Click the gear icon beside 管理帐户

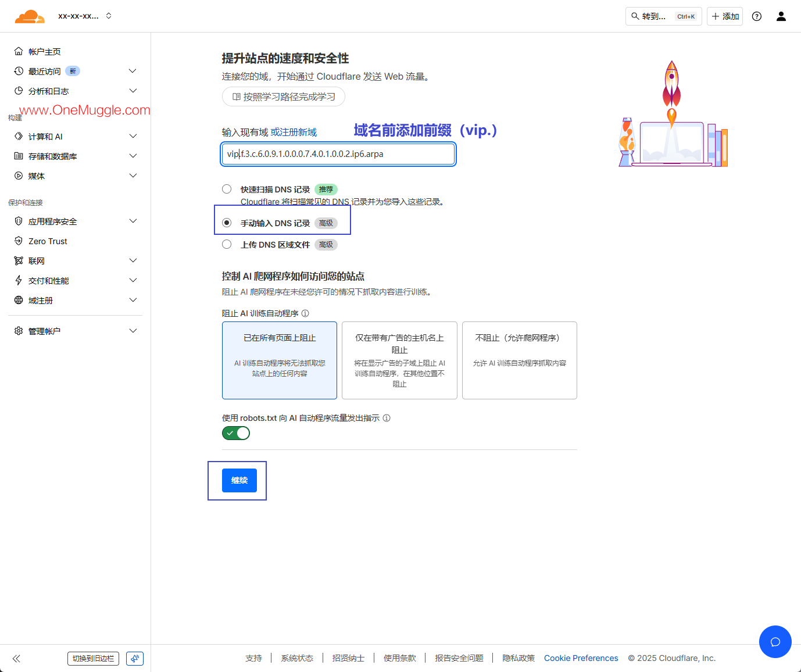19,331
